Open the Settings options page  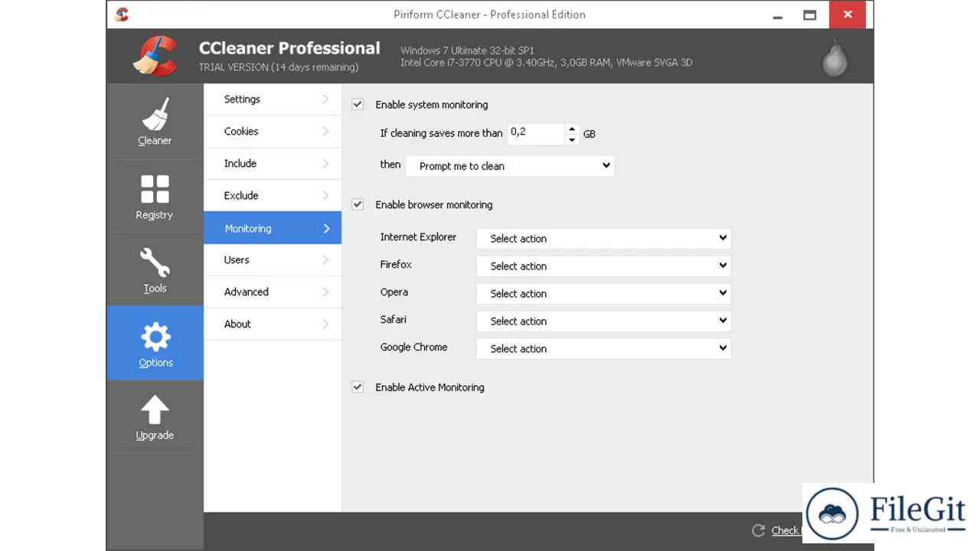click(273, 99)
